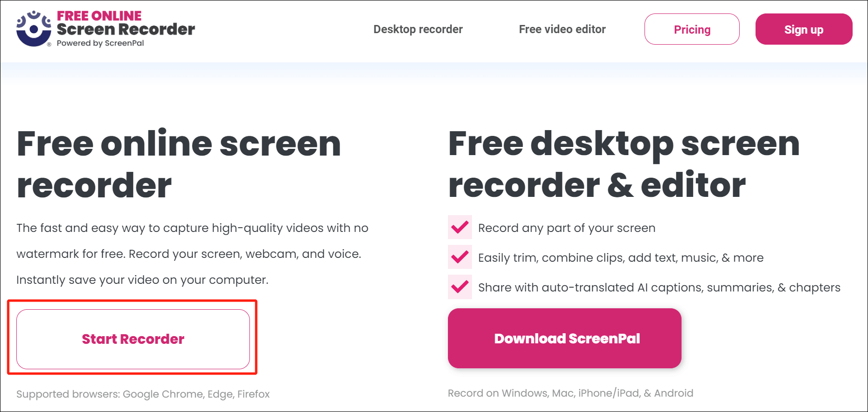Click the Easily trim, combine clips feature text
Viewport: 868px width, 412px height.
620,258
